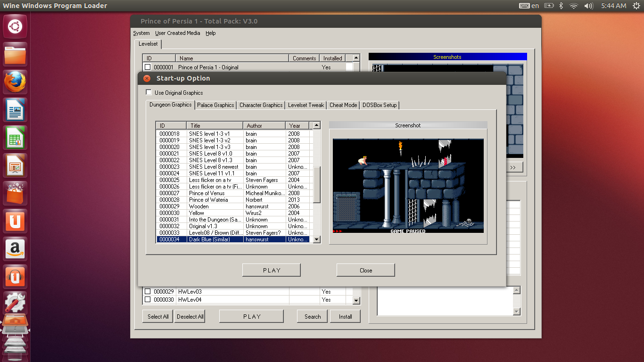Open LibreOffice Calc from the dock
The width and height of the screenshot is (644, 362).
point(15,138)
